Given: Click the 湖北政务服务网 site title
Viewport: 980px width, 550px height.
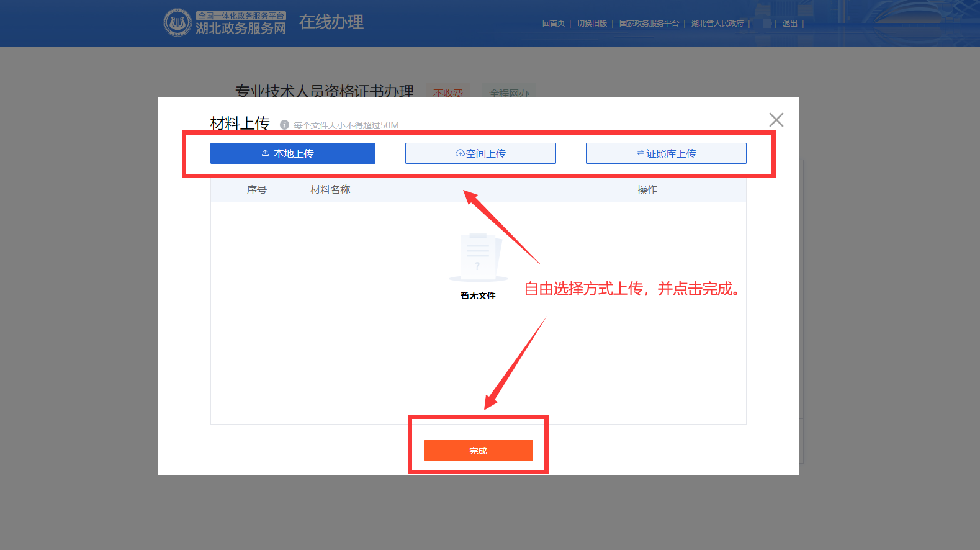Looking at the screenshot, I should [x=241, y=29].
